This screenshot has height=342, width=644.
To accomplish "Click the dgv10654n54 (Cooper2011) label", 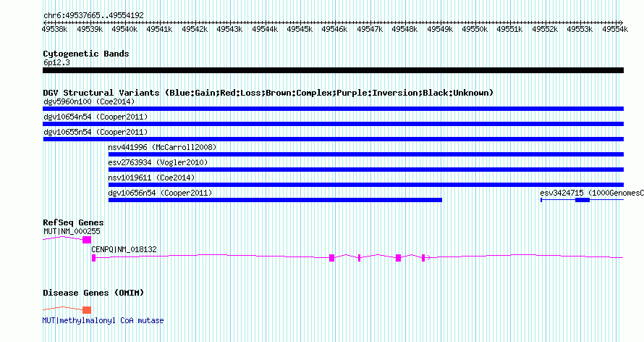I will click(96, 117).
